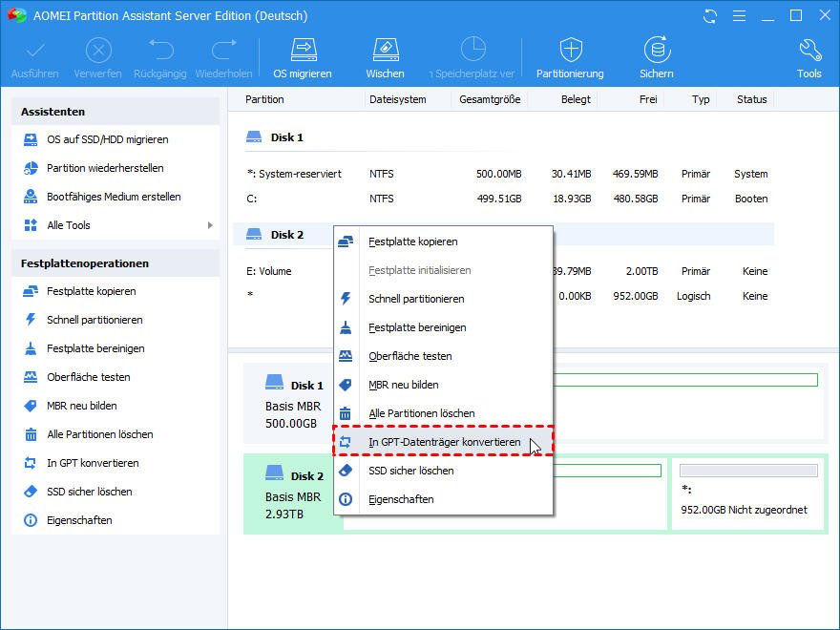Click the Partition column header
The image size is (840, 630).
[x=264, y=99]
